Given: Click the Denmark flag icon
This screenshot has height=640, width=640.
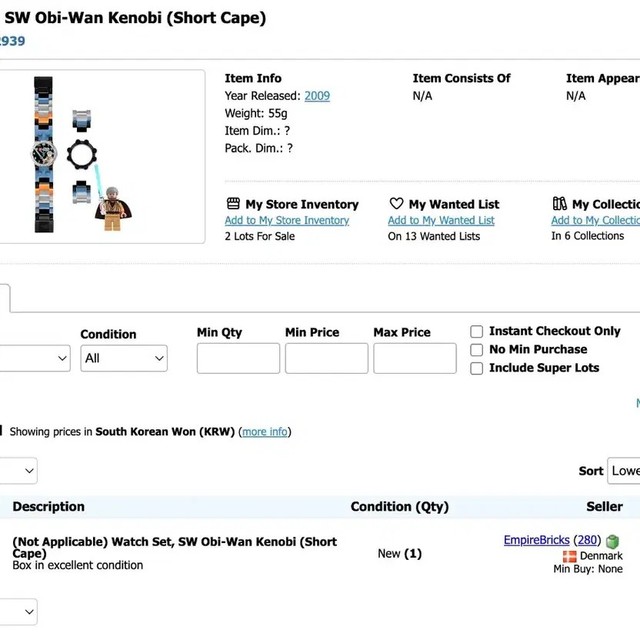Looking at the screenshot, I should pyautogui.click(x=569, y=556).
